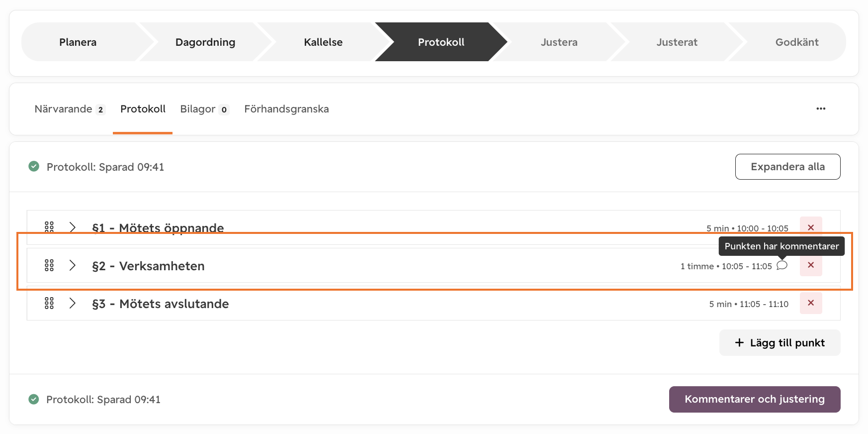Open the Förhandsgranska tab
Screen dimensions: 868x434
click(286, 109)
